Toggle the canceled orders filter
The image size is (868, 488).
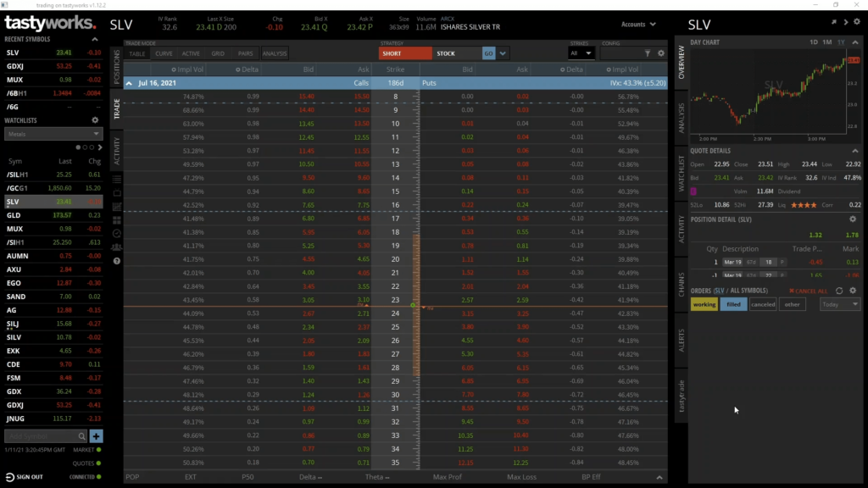pyautogui.click(x=763, y=304)
